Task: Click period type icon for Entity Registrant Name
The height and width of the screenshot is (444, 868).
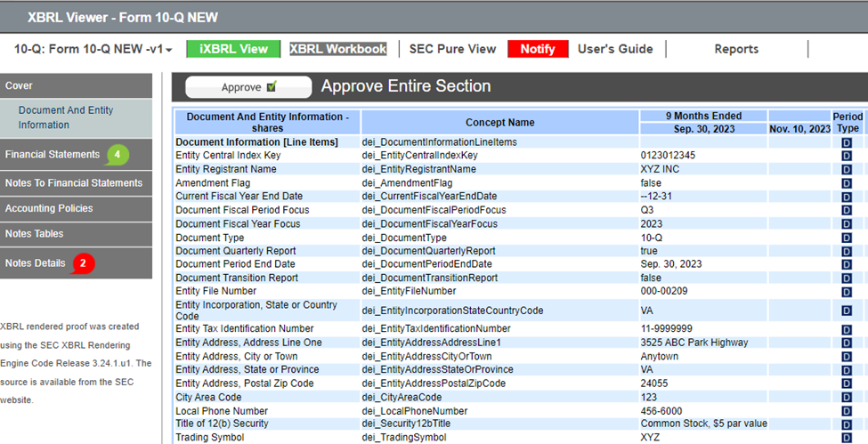Action: (846, 169)
